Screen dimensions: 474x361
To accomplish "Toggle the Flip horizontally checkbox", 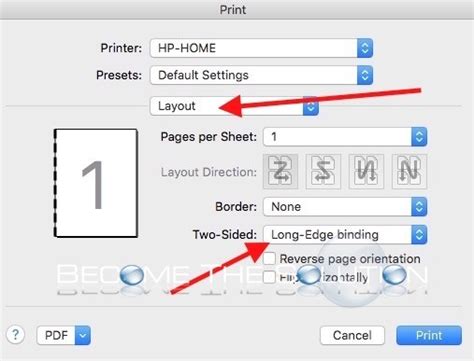I will [x=269, y=277].
